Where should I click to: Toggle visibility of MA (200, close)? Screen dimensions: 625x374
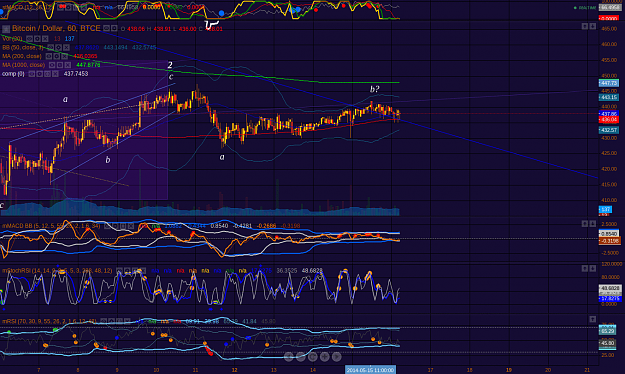(x=49, y=56)
